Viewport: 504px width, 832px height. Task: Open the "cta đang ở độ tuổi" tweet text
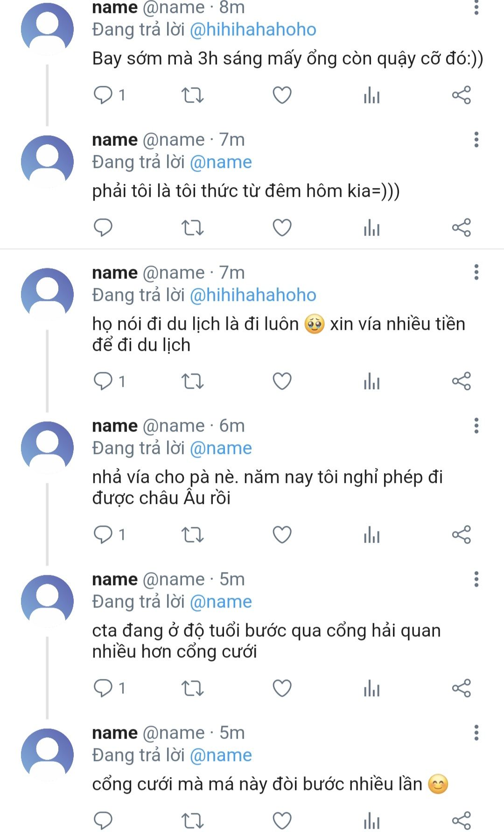tap(266, 641)
